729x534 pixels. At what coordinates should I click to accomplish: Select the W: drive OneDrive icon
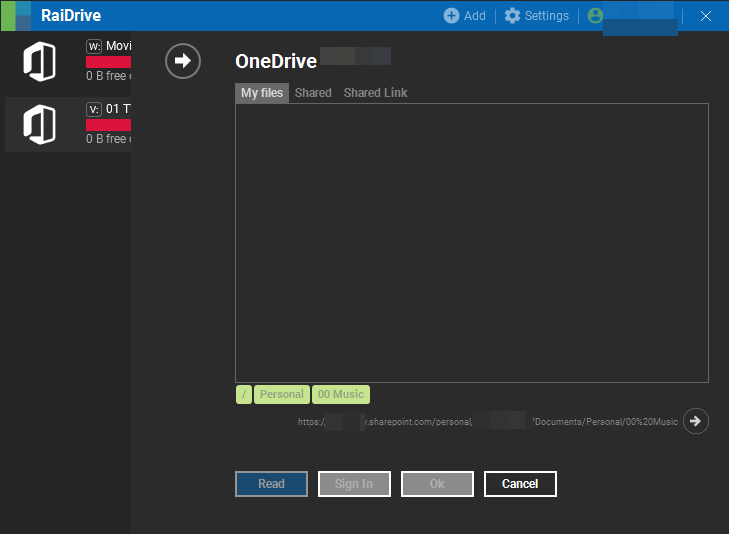(x=39, y=61)
